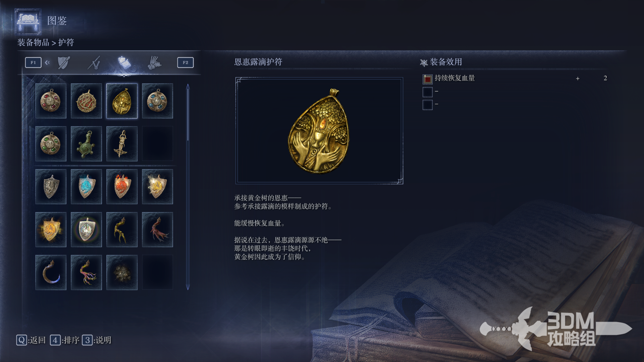Click the 4 排序 sort button
Image resolution: width=644 pixels, height=362 pixels.
pos(65,340)
